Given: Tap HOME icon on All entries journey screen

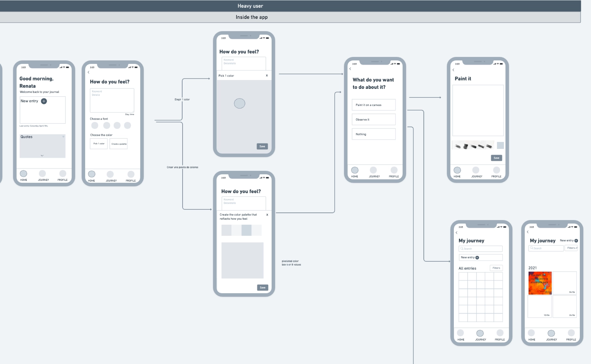Looking at the screenshot, I should [x=460, y=333].
